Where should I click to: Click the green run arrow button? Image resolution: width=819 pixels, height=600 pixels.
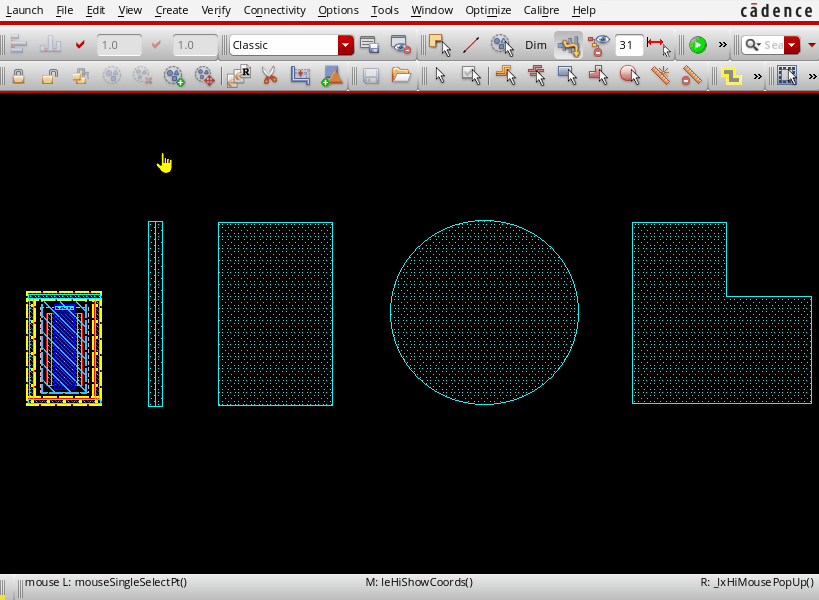697,45
